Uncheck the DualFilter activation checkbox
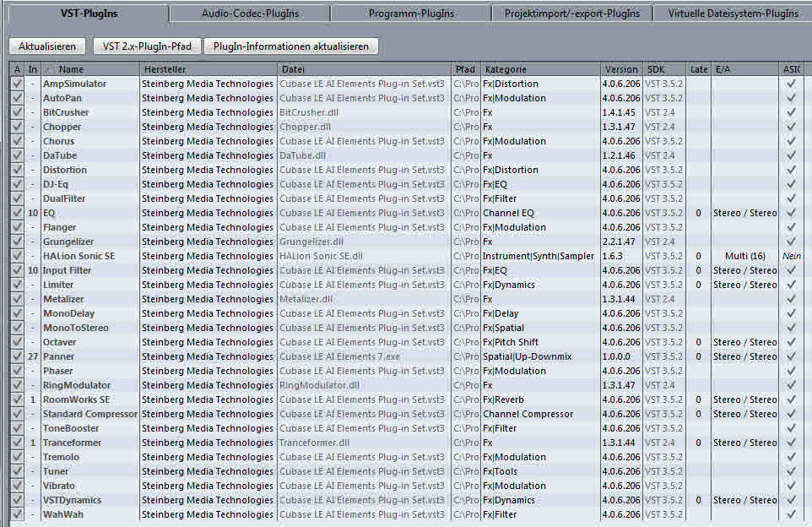The width and height of the screenshot is (812, 527). click(x=17, y=198)
